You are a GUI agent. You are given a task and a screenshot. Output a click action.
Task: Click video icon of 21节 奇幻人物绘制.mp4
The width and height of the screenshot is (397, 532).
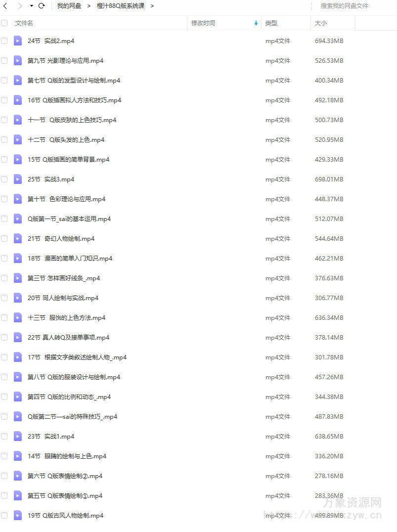[18, 238]
